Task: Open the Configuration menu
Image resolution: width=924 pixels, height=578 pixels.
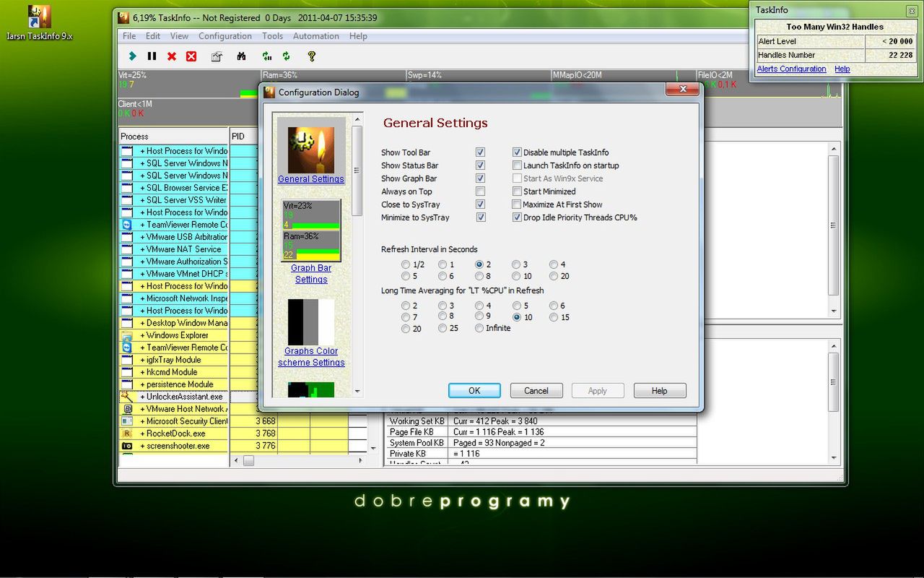Action: pyautogui.click(x=225, y=36)
